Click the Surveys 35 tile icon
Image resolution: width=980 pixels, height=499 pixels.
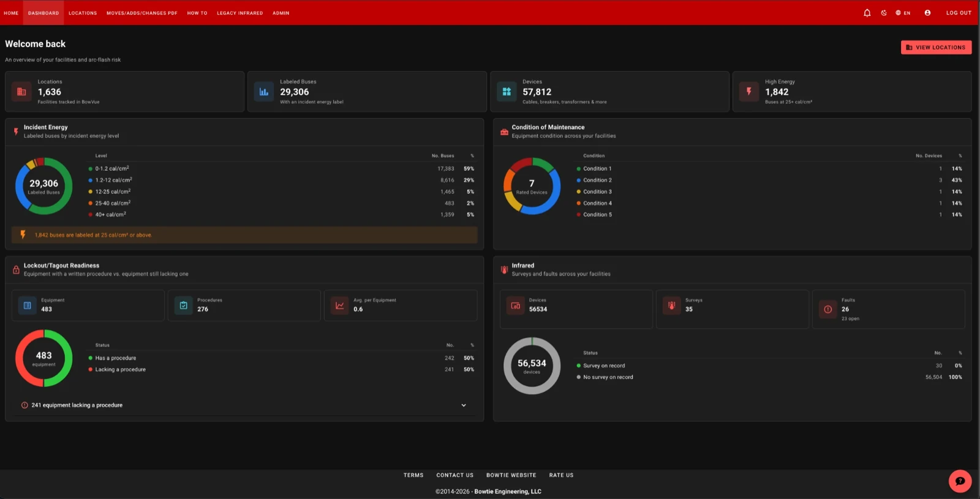tap(672, 306)
